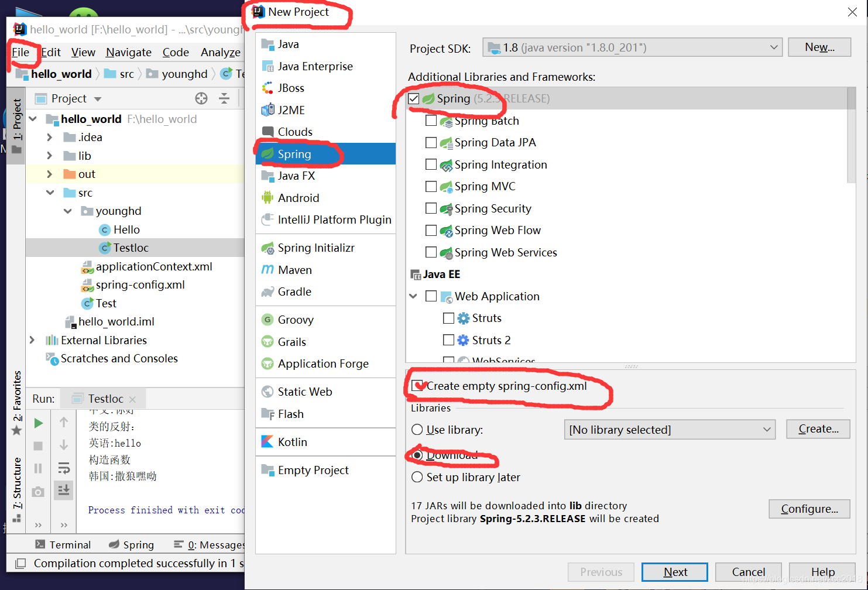This screenshot has width=868, height=590.
Task: Click New... SDK button
Action: coord(819,47)
